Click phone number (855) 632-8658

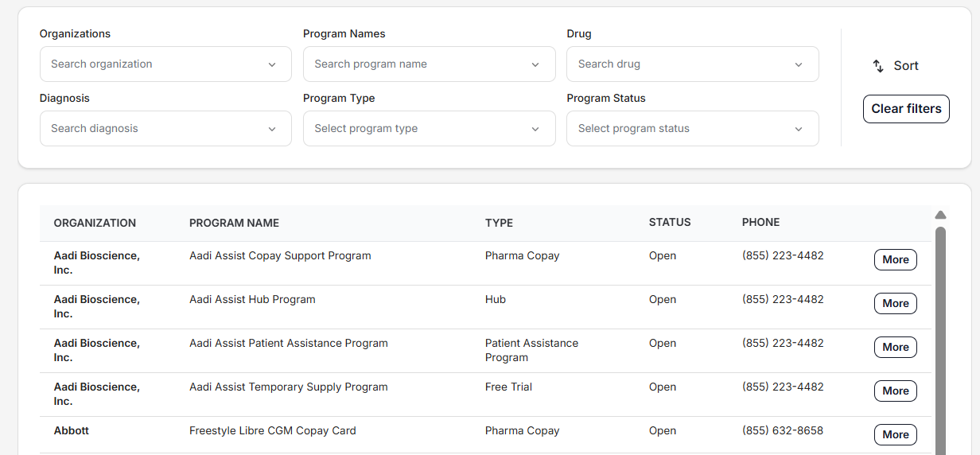pyautogui.click(x=783, y=430)
